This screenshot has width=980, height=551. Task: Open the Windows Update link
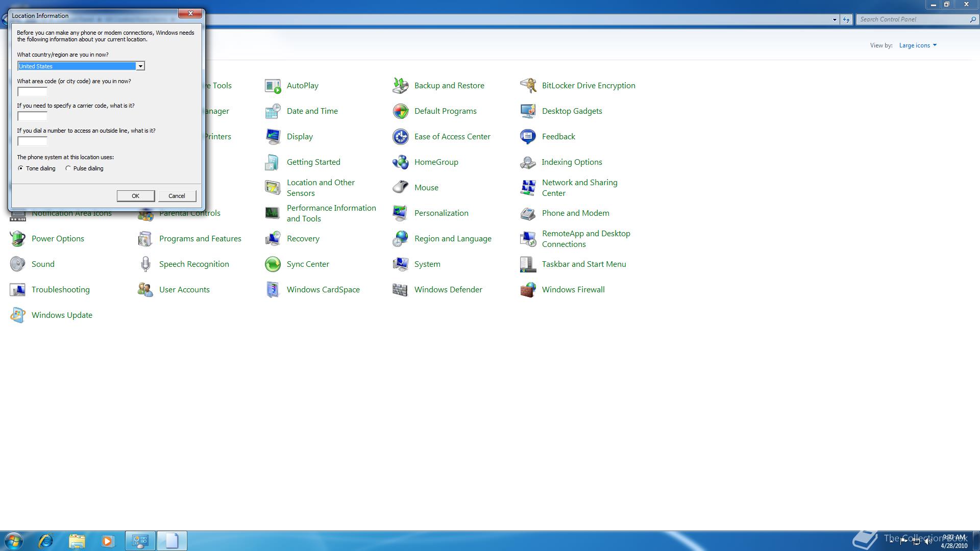pos(62,315)
